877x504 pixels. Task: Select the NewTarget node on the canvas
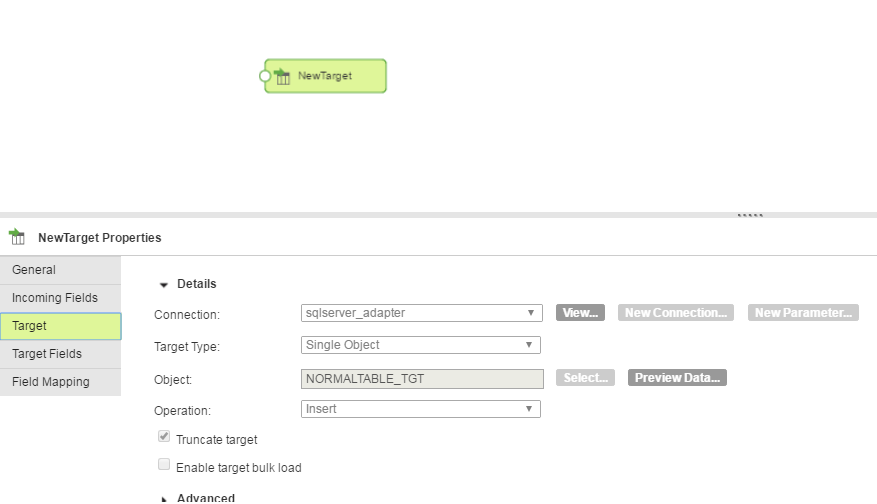coord(326,76)
